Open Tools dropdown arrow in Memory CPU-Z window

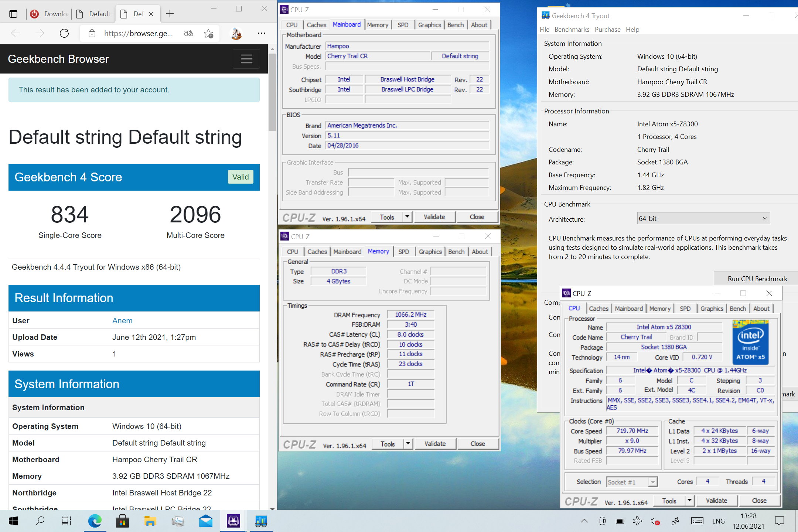click(x=408, y=444)
